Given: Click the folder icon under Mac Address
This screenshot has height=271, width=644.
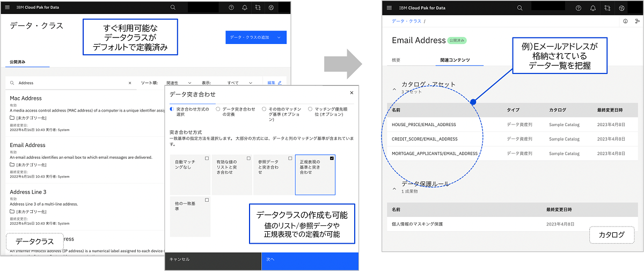Looking at the screenshot, I should click(12, 118).
